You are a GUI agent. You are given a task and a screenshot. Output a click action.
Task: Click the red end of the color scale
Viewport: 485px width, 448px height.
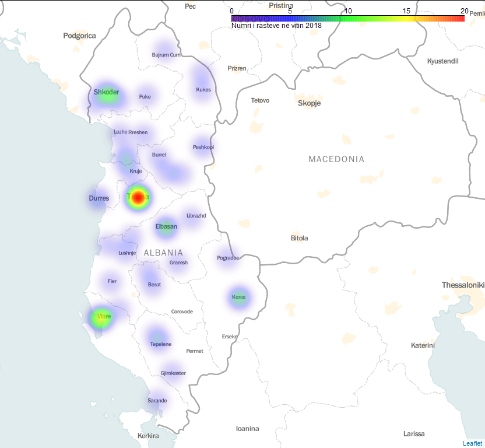pos(459,19)
